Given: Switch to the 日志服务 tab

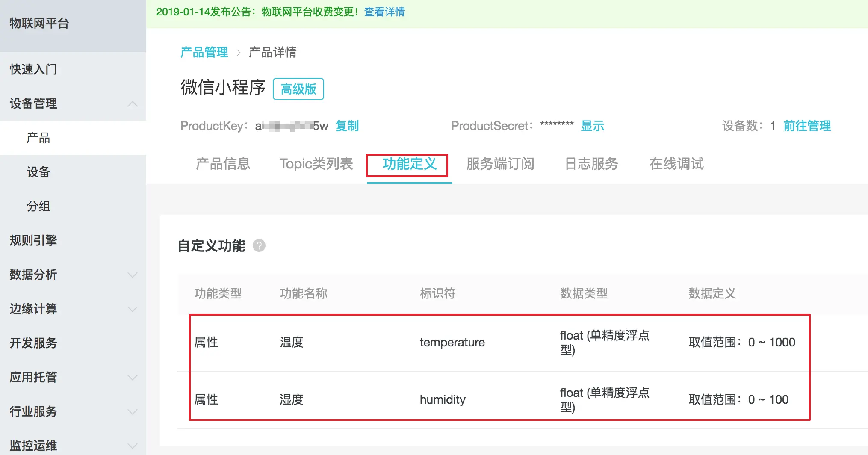Looking at the screenshot, I should click(591, 164).
